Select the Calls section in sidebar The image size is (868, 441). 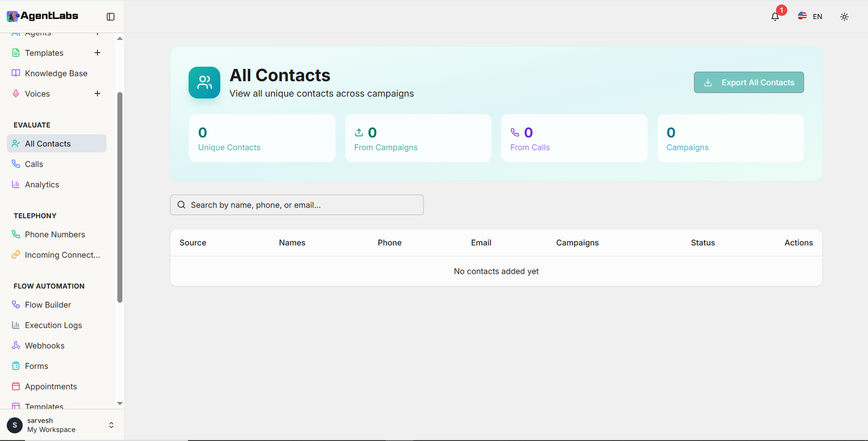point(34,163)
